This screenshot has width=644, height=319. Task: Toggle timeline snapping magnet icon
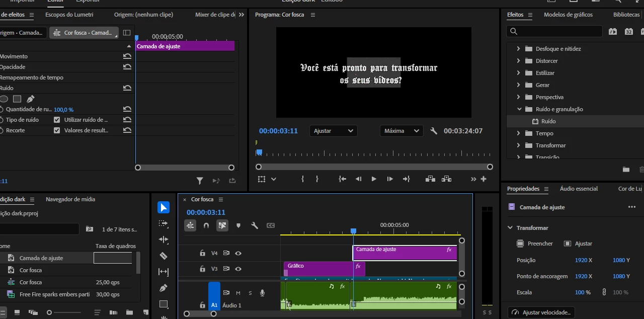[x=206, y=225]
